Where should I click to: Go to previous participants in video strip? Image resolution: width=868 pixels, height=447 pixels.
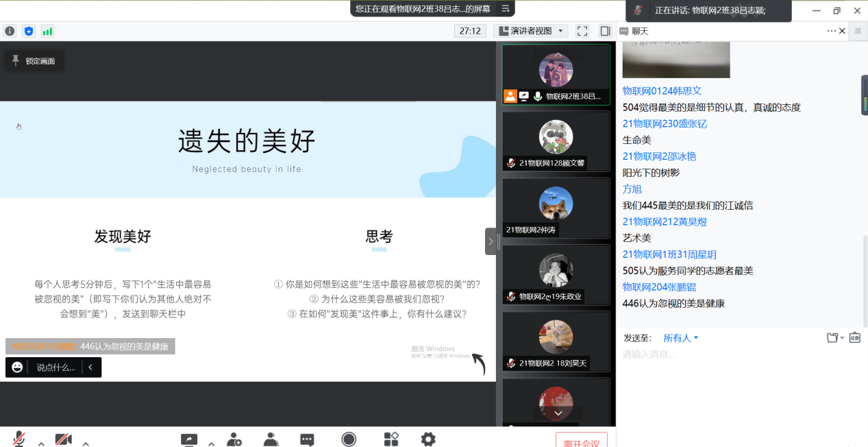(x=558, y=56)
